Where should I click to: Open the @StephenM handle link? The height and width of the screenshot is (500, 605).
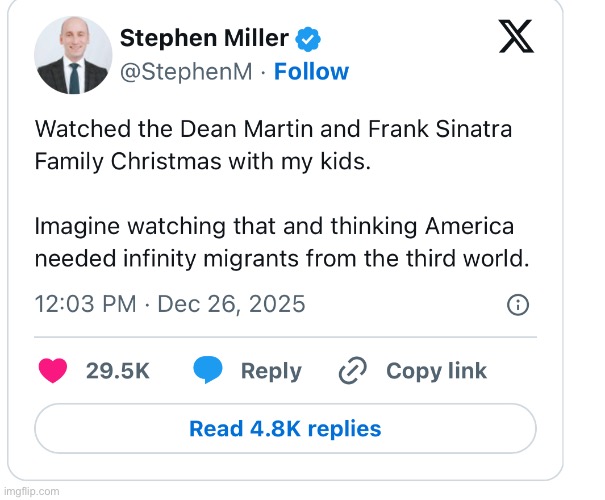[185, 72]
